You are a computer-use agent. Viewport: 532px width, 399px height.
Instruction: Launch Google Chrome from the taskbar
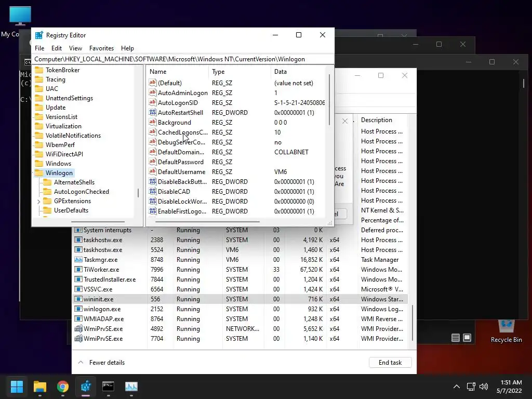[63, 387]
